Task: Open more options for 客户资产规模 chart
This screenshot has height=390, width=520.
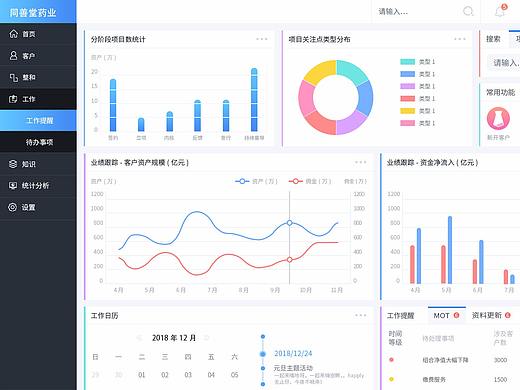Action: (x=360, y=162)
